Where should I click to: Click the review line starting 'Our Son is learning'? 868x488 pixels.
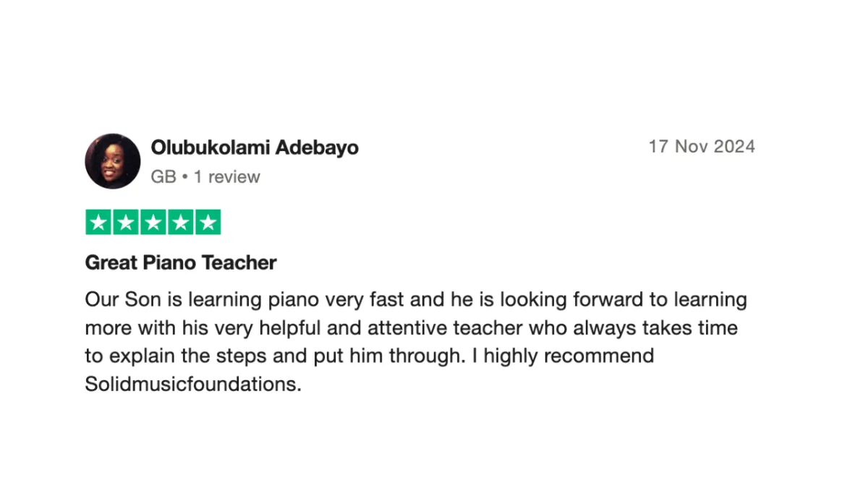[x=416, y=300]
